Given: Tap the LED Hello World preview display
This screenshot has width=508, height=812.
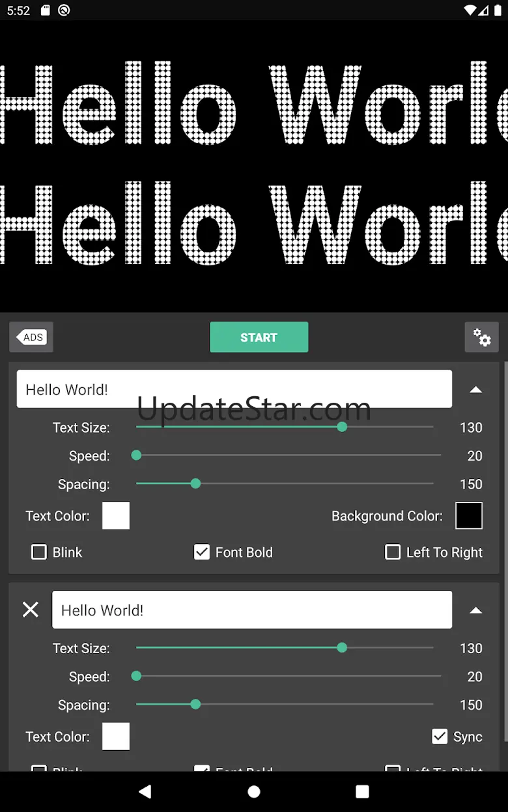Looking at the screenshot, I should coord(254,166).
